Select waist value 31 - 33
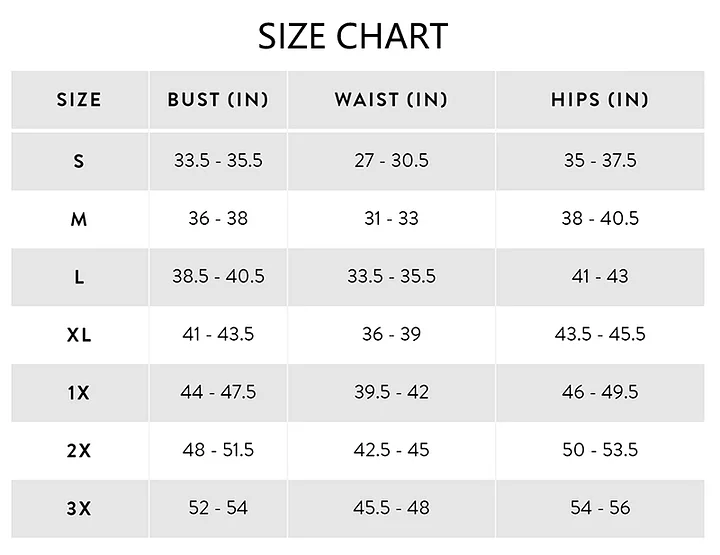 (391, 218)
